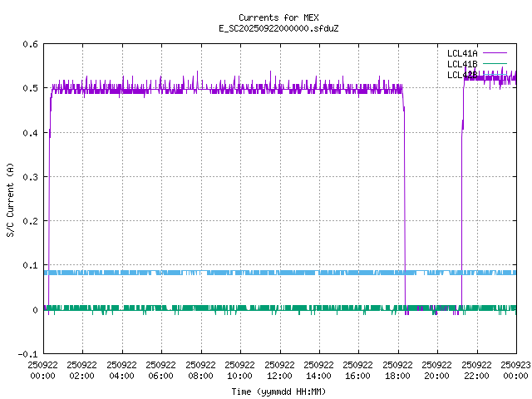The height and width of the screenshot is (399, 532).
Task: Click the LCL42B legend label
Action: 462,75
